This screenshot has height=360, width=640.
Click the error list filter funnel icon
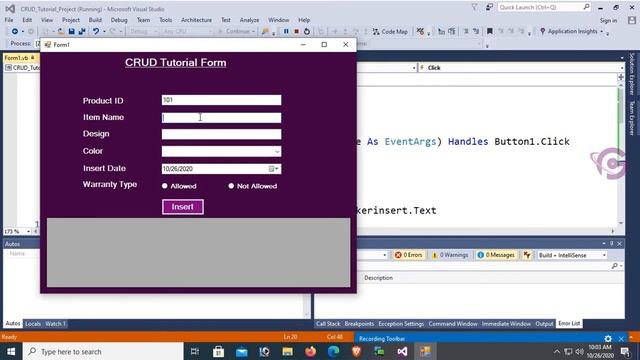527,255
